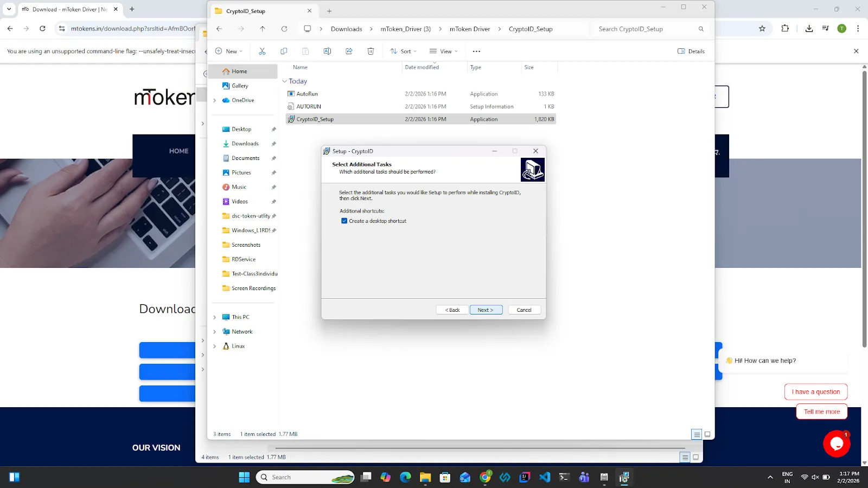The width and height of the screenshot is (868, 488).
Task: Click the Delete trash icon in Explorer
Action: pyautogui.click(x=371, y=51)
